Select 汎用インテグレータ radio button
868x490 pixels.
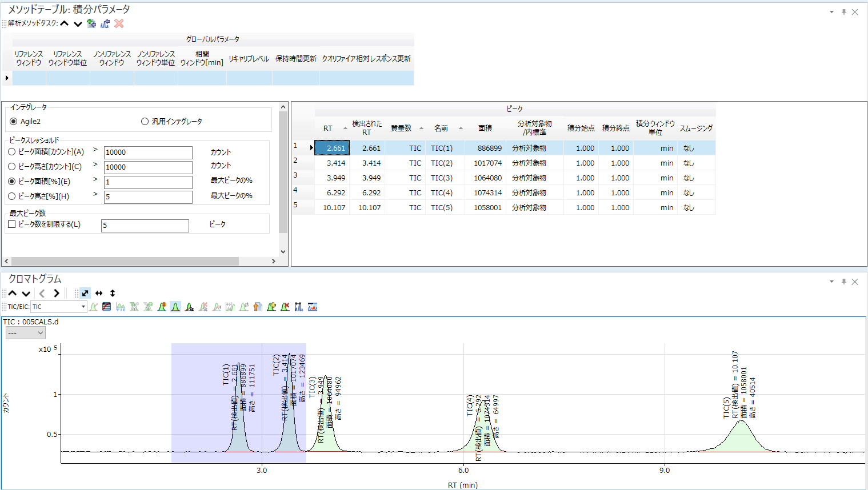pyautogui.click(x=145, y=121)
